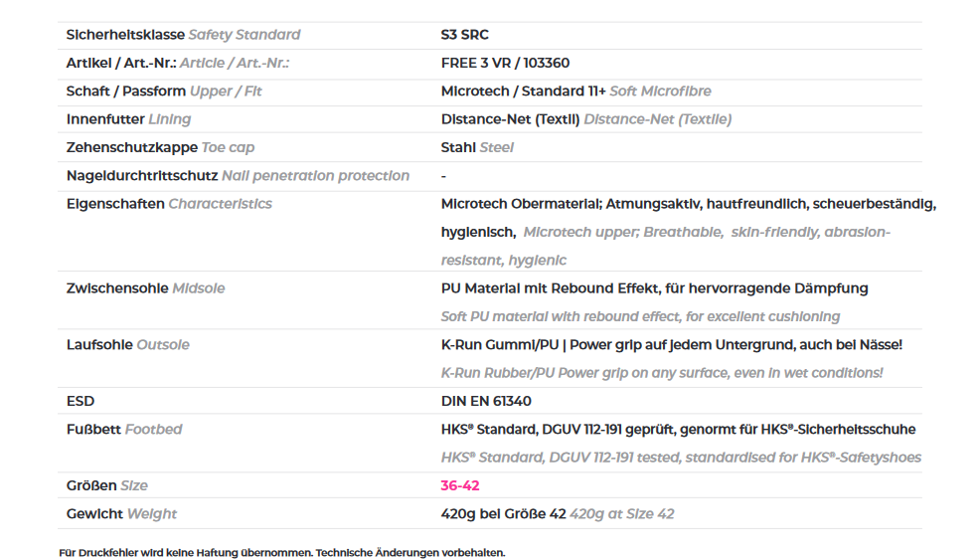Click the DIN EN 61340 ESD value
The width and height of the screenshot is (980, 560).
pos(486,401)
